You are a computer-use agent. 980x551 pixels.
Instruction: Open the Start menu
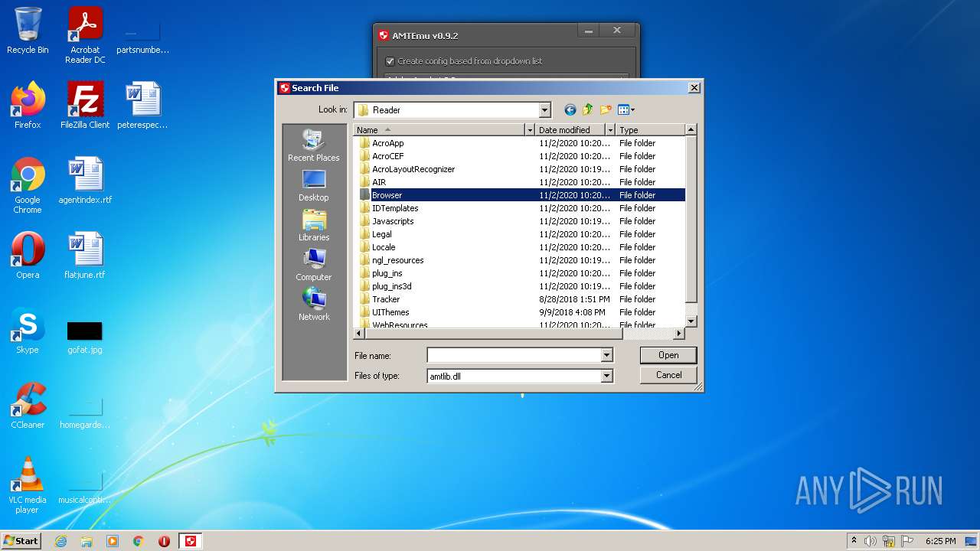(x=21, y=541)
